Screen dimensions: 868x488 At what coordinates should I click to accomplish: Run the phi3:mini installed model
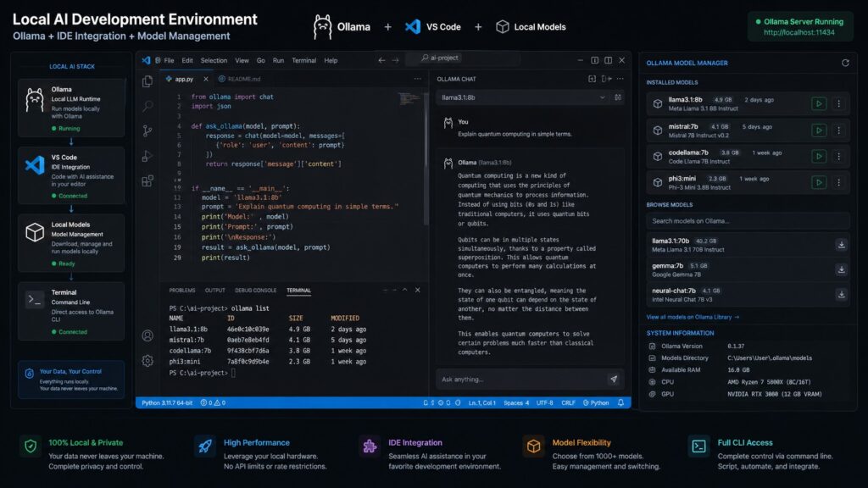pos(819,182)
